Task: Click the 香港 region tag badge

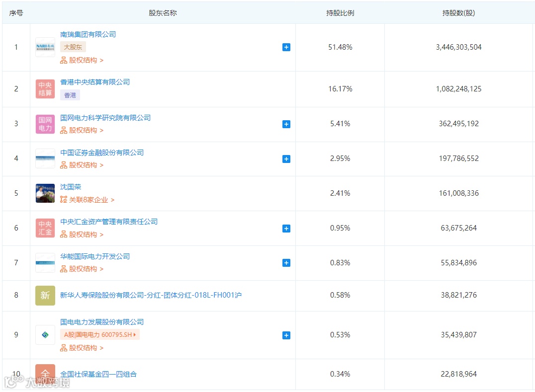Action: point(70,95)
